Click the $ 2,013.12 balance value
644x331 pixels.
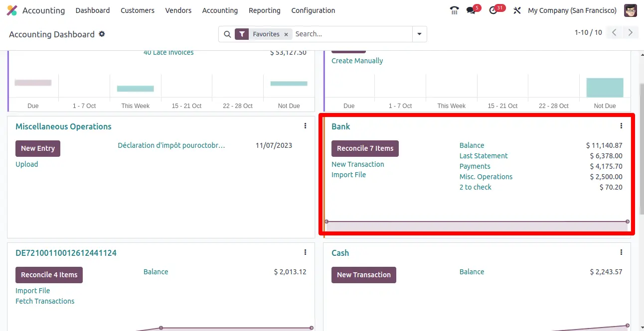tap(290, 272)
